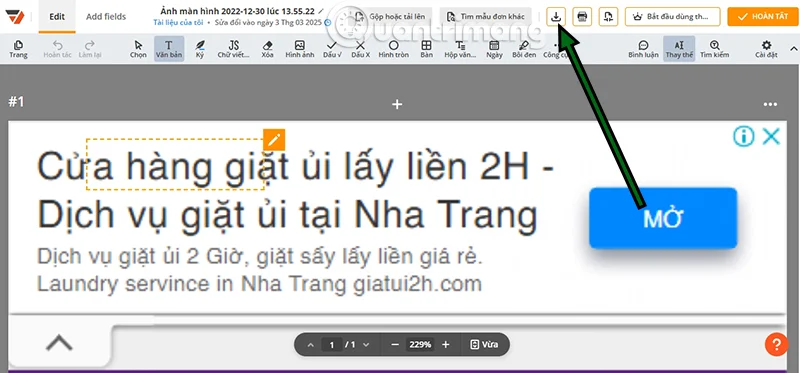Click Gộp hoặc tải lên button
The width and height of the screenshot is (800, 373).
pyautogui.click(x=389, y=17)
